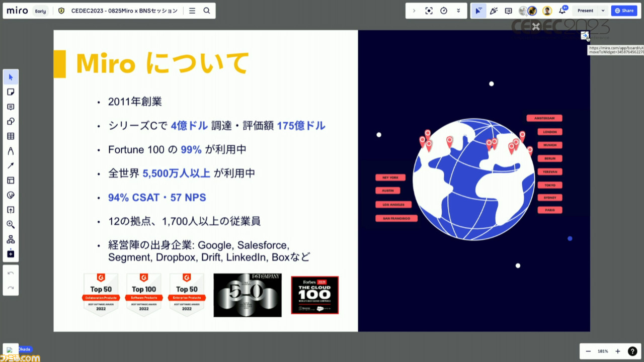Redo the last action
Screen dimensions: 644x362
coord(11,288)
